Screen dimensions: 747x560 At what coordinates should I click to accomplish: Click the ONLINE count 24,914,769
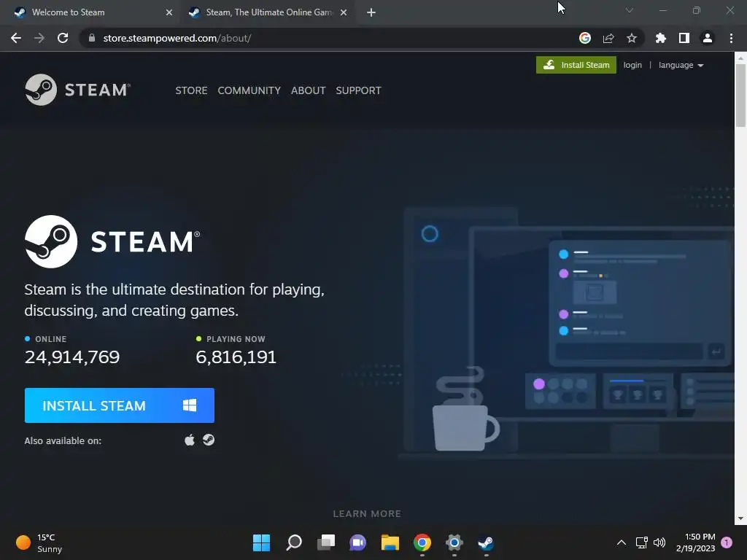pyautogui.click(x=72, y=357)
